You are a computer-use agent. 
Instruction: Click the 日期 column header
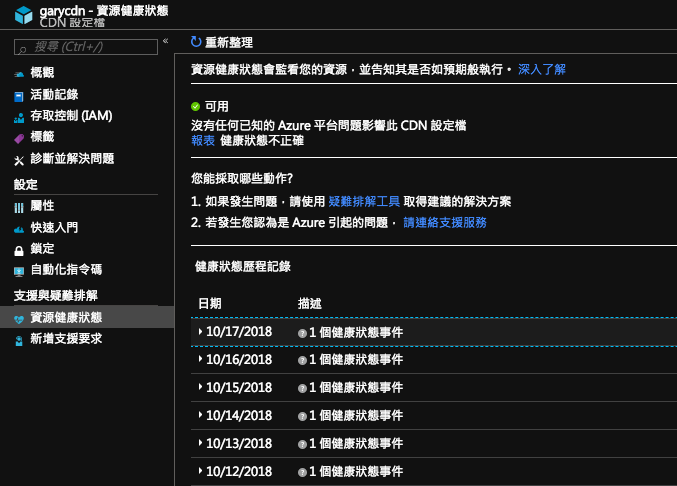point(210,304)
